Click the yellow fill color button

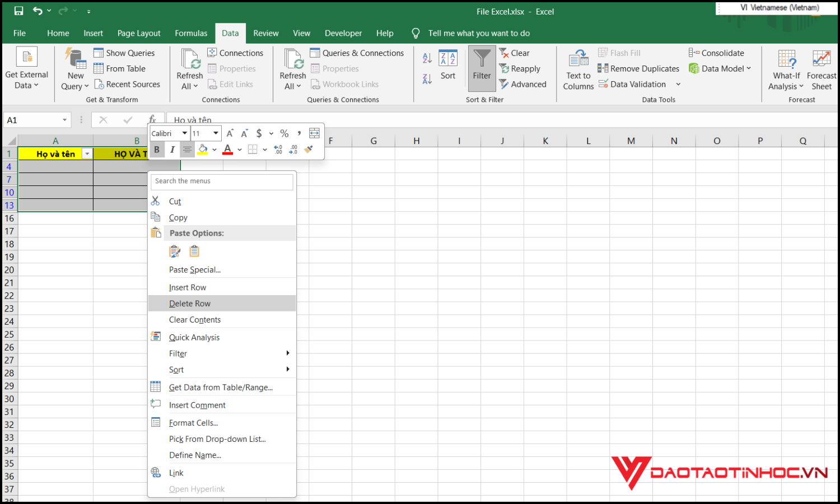coord(203,150)
